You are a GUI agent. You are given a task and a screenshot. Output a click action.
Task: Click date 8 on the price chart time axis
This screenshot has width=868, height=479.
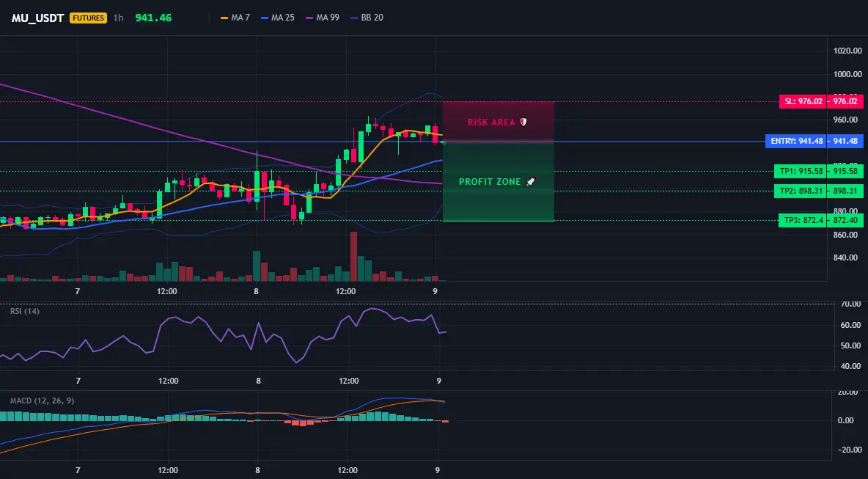[257, 291]
